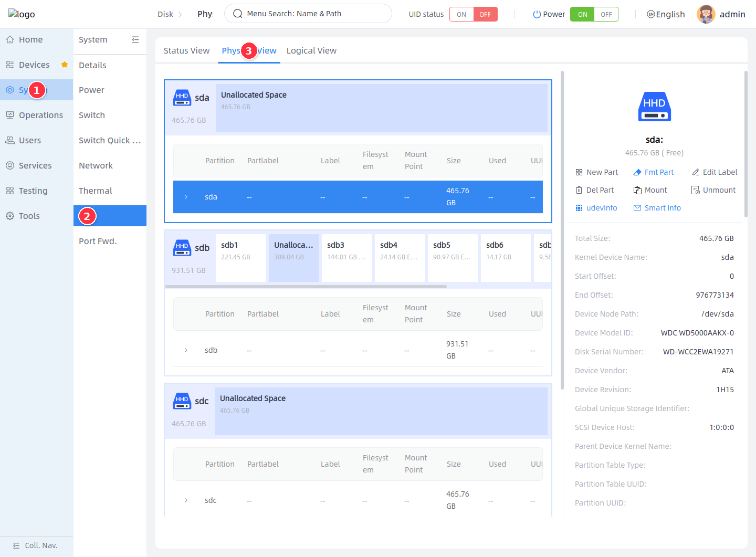
Task: Click the star icon beside Devices
Action: (65, 65)
